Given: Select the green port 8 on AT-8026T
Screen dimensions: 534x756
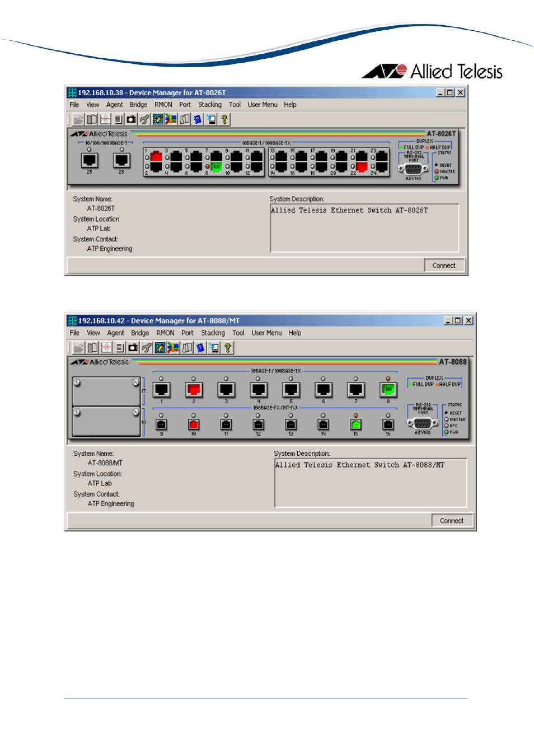Looking at the screenshot, I should 217,167.
